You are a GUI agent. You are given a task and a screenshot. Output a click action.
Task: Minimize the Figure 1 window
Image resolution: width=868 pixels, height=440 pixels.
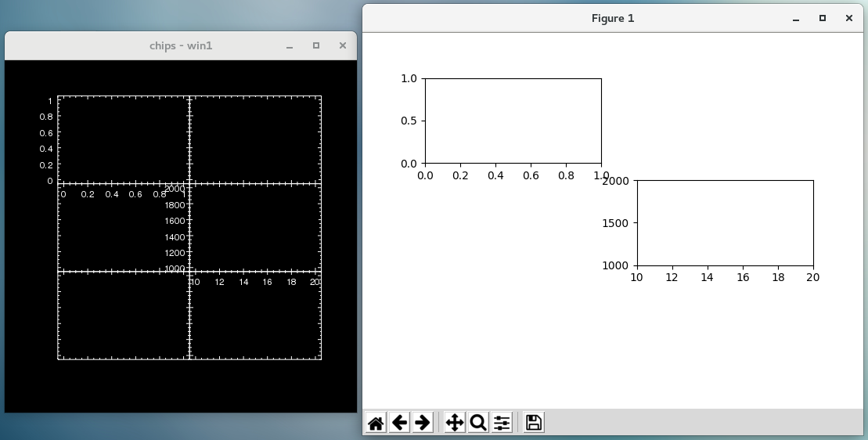pyautogui.click(x=796, y=18)
